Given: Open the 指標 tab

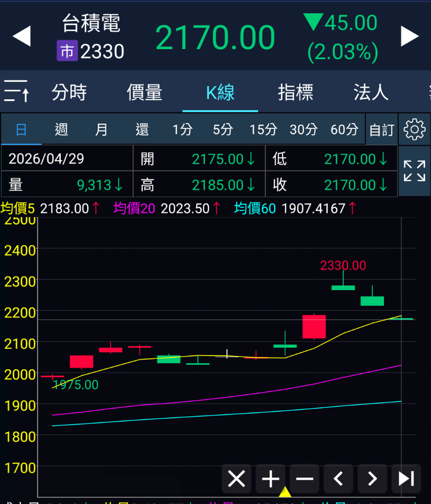Looking at the screenshot, I should pyautogui.click(x=296, y=92).
